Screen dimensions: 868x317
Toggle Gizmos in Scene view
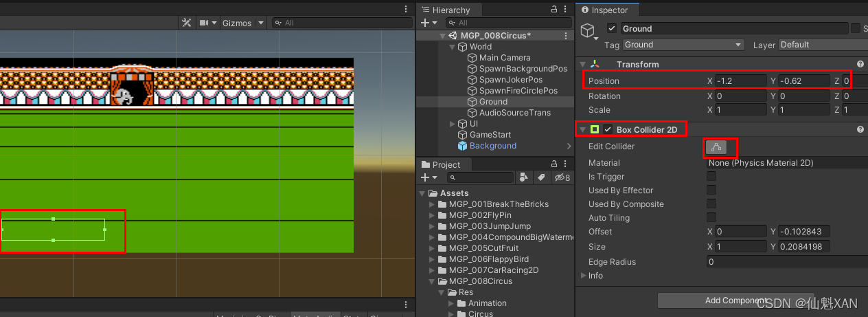tap(237, 23)
